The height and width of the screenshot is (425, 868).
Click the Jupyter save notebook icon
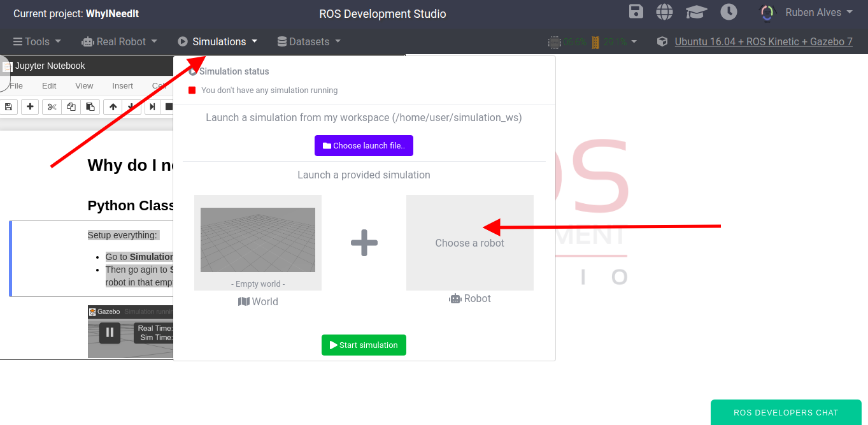point(8,107)
